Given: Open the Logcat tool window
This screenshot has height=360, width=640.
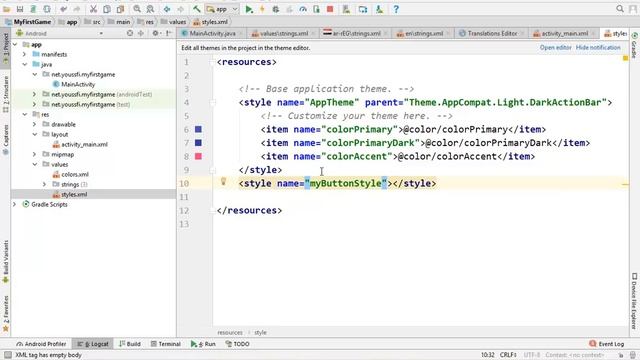Looking at the screenshot, I should point(93,344).
